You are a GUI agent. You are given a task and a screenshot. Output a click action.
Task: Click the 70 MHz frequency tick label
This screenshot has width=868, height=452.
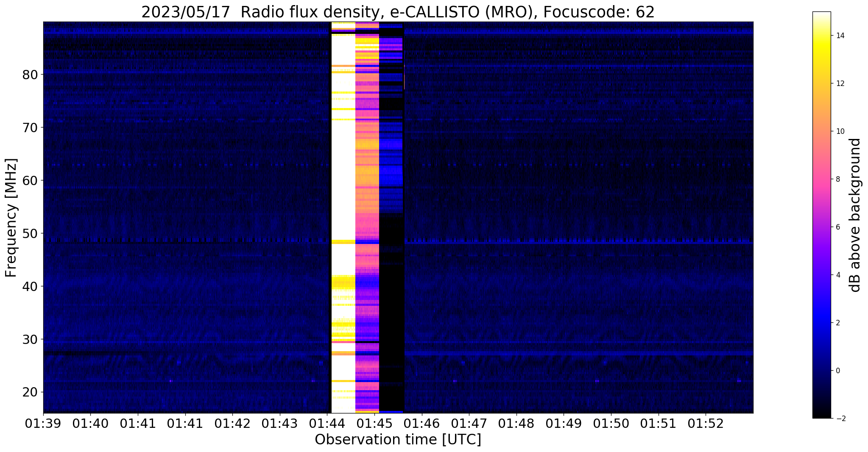30,128
